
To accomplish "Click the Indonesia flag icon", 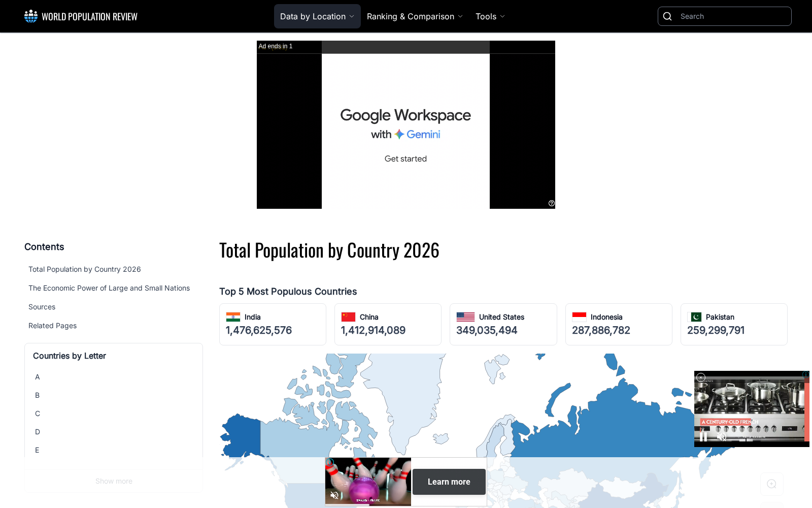I will pos(579,317).
